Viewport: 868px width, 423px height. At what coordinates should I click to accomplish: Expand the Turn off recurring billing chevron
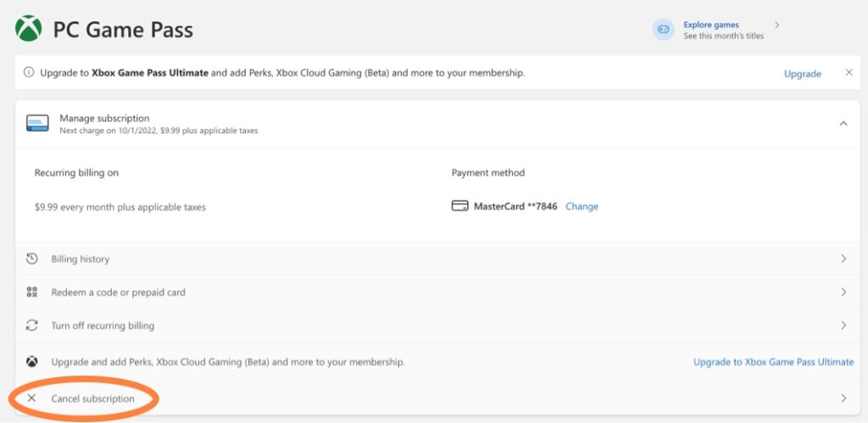843,325
